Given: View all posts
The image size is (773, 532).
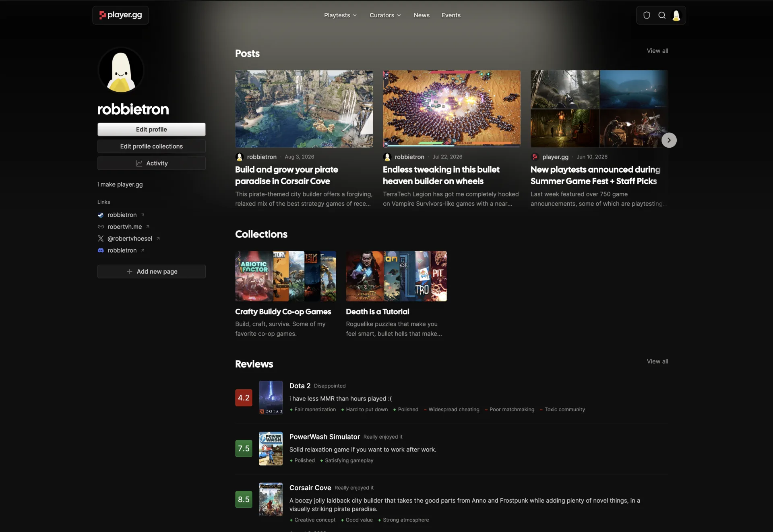Looking at the screenshot, I should 657,51.
